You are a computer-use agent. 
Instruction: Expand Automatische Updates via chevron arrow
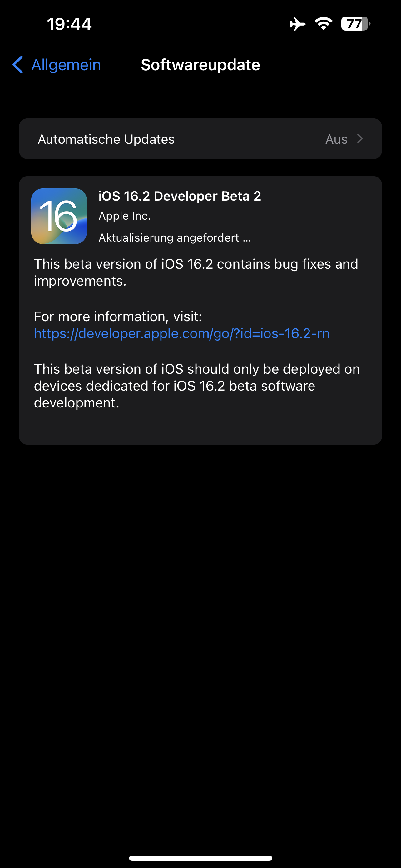pos(360,139)
